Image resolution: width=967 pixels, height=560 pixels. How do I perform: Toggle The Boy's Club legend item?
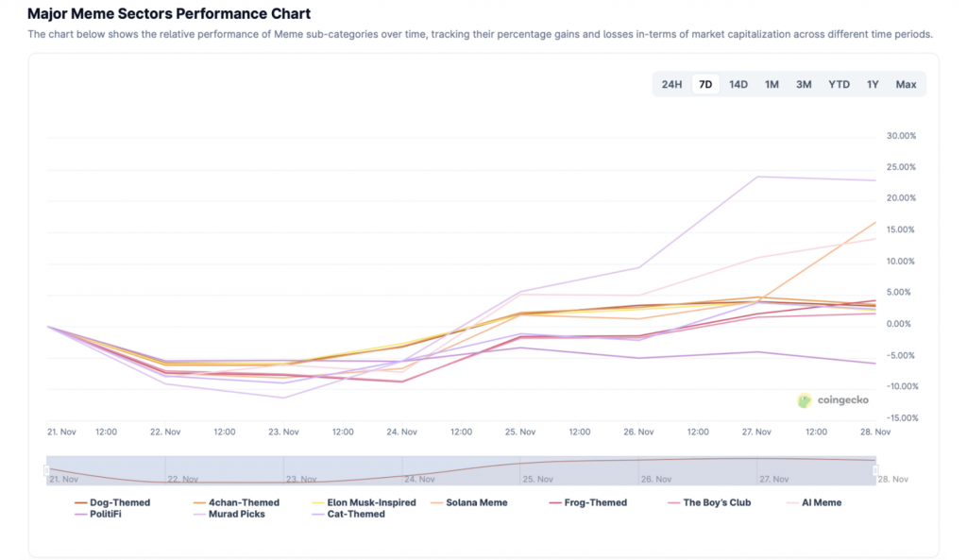717,502
